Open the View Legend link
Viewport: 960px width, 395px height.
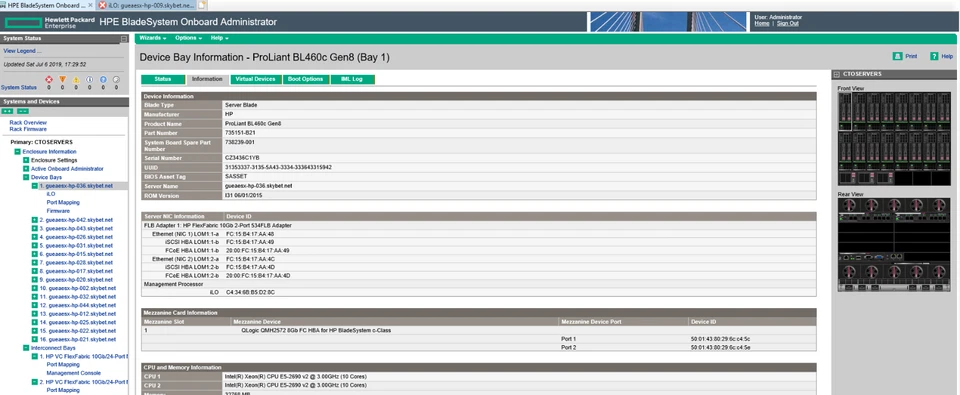(23, 51)
